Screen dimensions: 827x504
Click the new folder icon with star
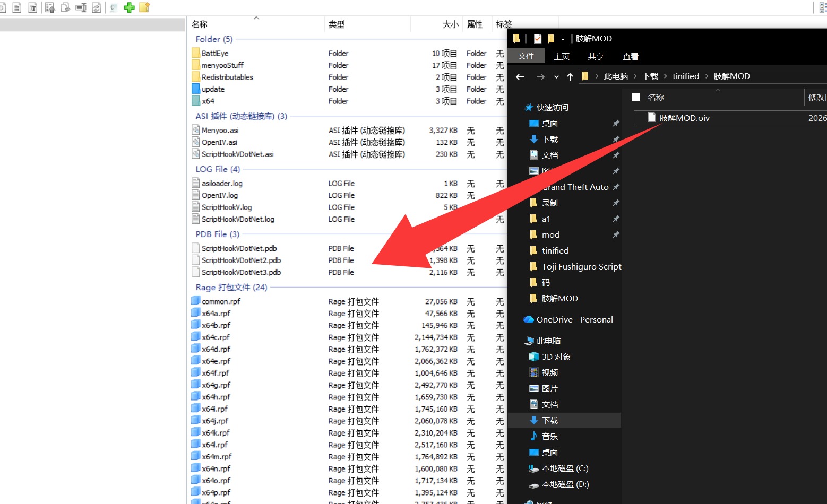pos(144,7)
